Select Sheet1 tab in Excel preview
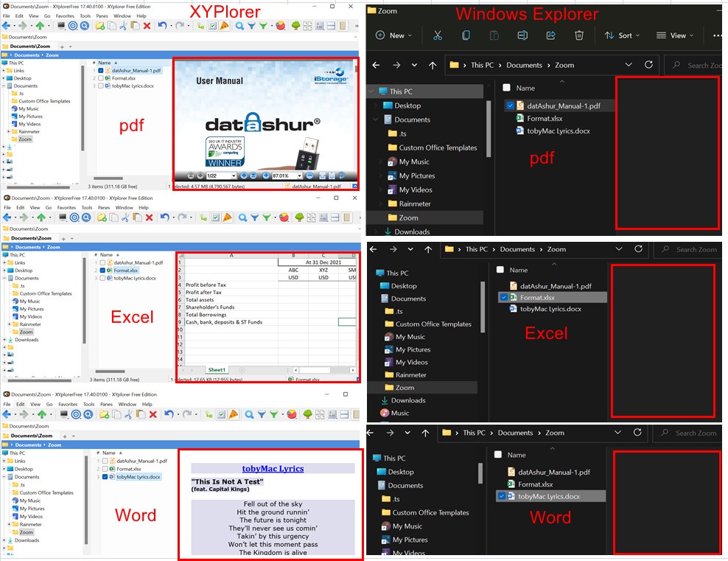Image resolution: width=728 pixels, height=561 pixels. click(x=217, y=369)
